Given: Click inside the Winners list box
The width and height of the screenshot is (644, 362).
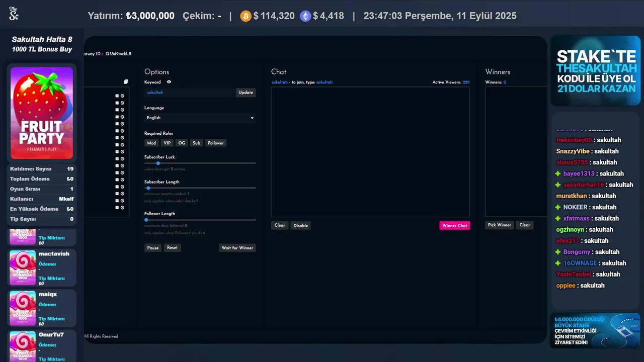Looking at the screenshot, I should click(x=516, y=152).
